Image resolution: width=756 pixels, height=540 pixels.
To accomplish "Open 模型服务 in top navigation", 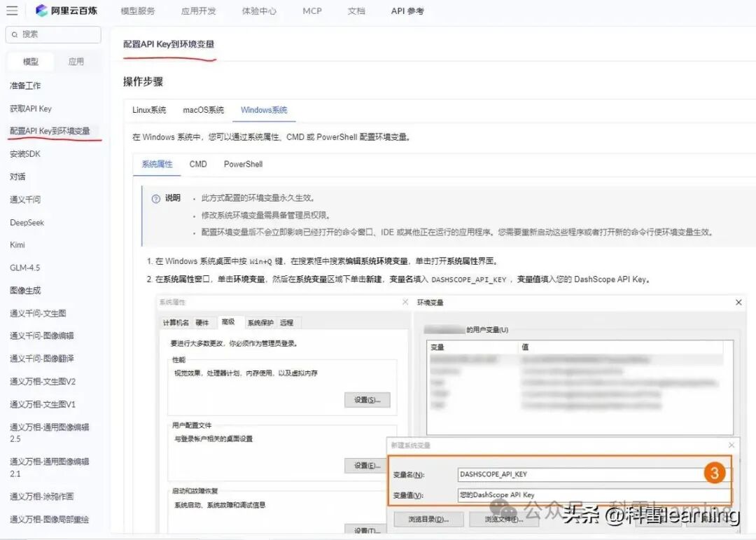I will [x=138, y=11].
